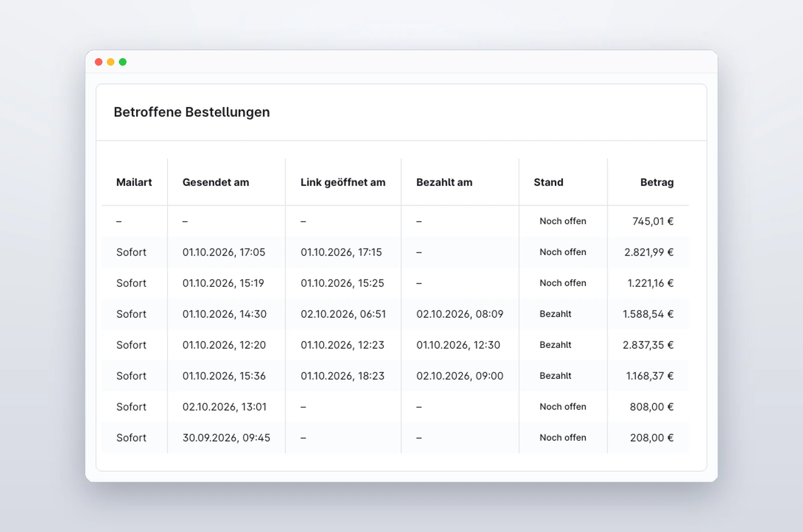
Task: Click the yellow minimize window button
Action: 110,62
